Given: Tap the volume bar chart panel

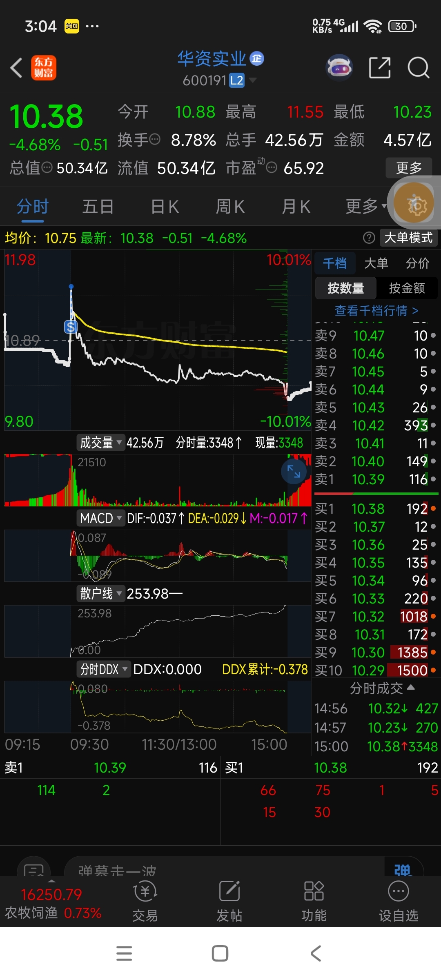Looking at the screenshot, I should point(158,480).
